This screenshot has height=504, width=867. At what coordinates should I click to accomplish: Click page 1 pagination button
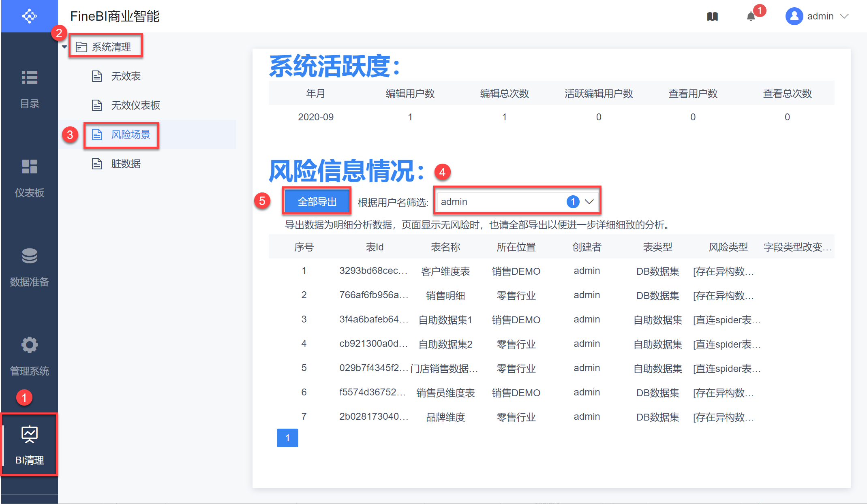287,438
